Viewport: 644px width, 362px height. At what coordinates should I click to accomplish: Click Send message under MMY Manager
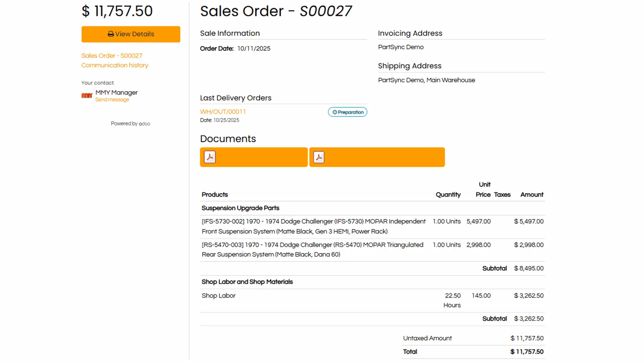[x=112, y=100]
